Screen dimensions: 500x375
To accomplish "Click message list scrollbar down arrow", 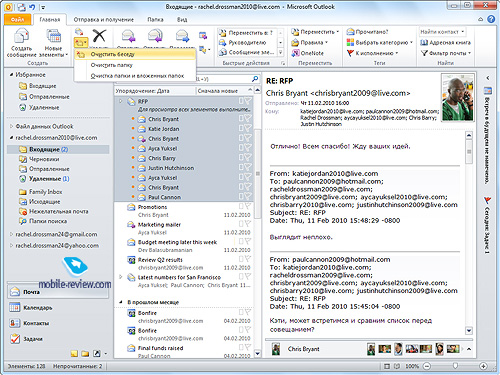I will click(258, 354).
